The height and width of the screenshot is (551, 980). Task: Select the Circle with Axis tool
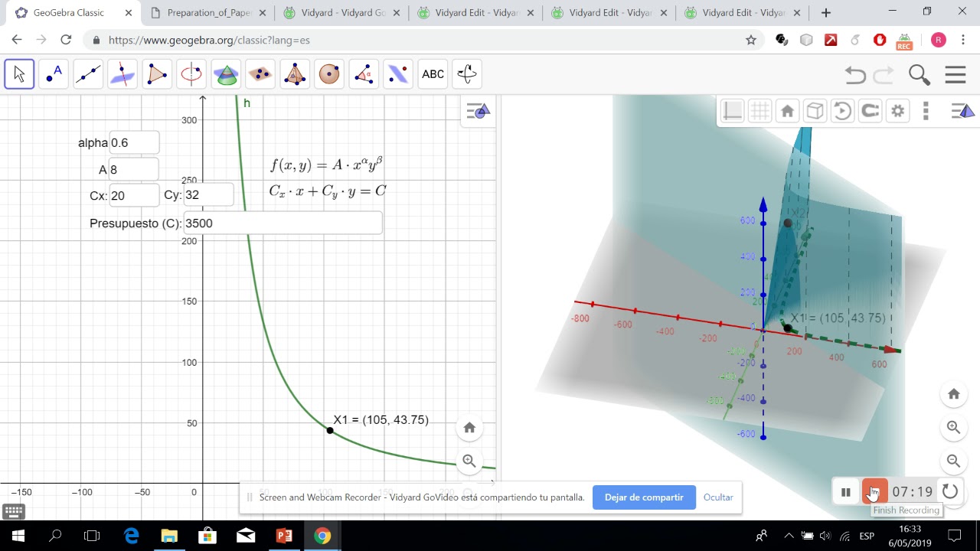tap(191, 74)
